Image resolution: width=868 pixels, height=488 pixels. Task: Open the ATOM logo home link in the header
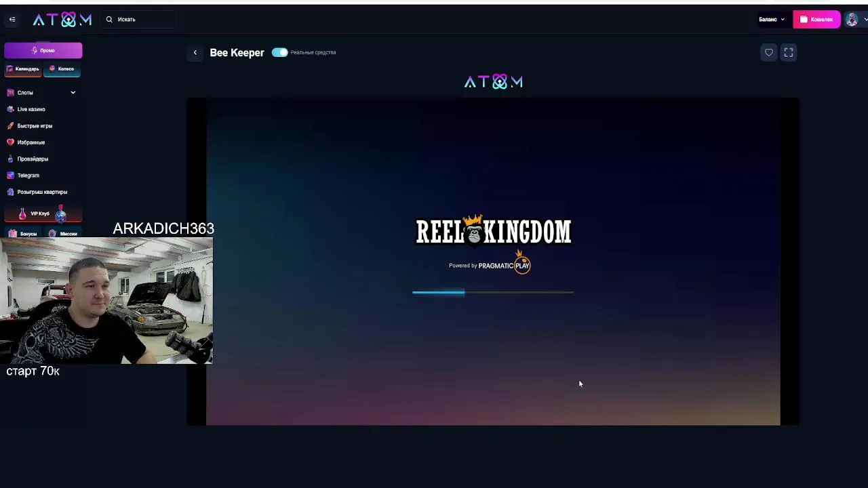point(62,20)
